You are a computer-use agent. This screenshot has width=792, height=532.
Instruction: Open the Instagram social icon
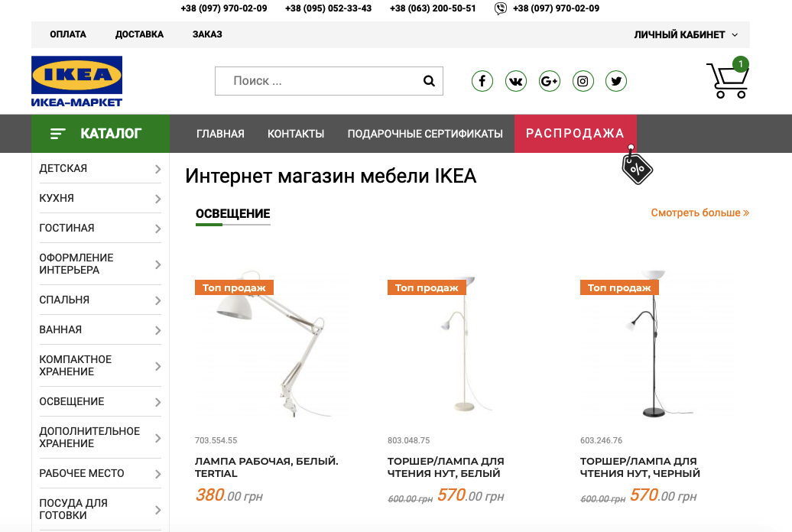tap(583, 81)
